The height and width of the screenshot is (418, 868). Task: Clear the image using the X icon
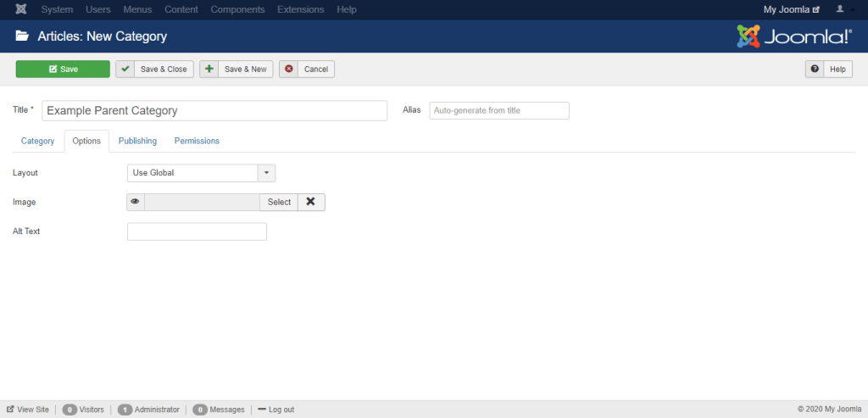[311, 202]
